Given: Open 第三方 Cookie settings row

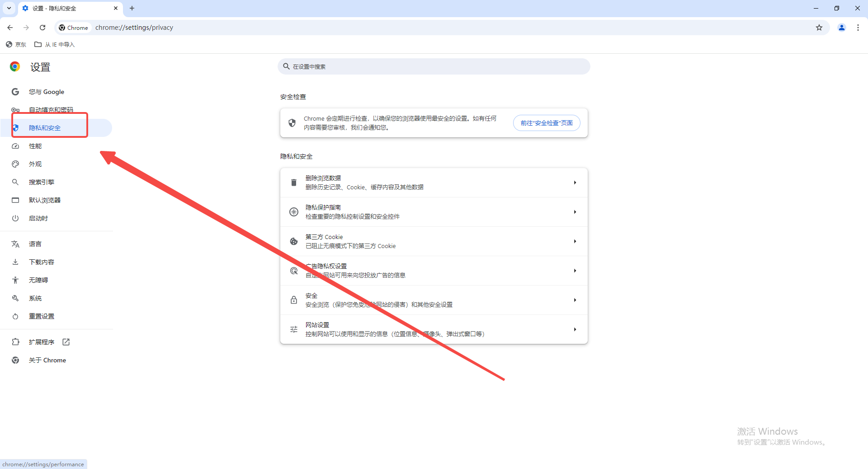Looking at the screenshot, I should coord(434,241).
